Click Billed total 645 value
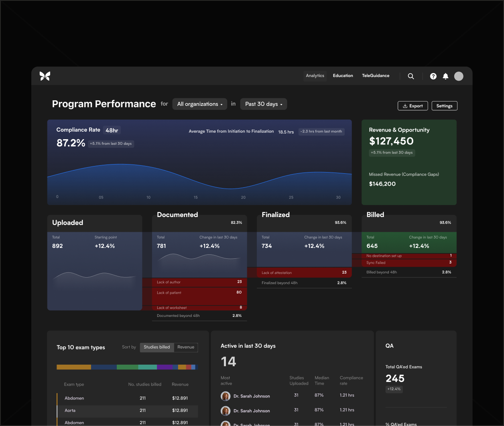Viewport: 504px width, 426px height. coord(372,246)
